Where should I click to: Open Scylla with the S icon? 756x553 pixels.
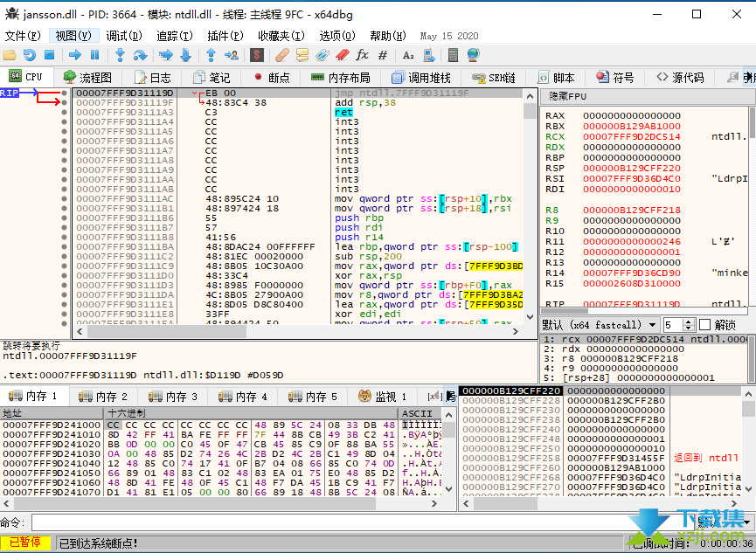[x=257, y=55]
